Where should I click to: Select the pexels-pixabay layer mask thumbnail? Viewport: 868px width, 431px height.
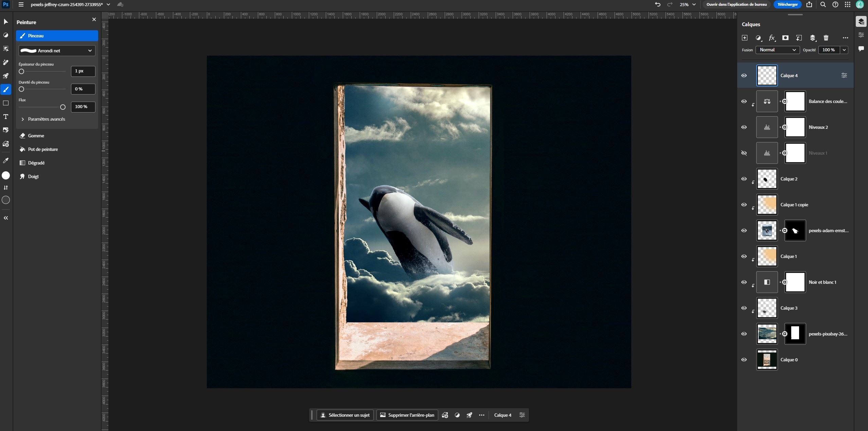tap(795, 334)
